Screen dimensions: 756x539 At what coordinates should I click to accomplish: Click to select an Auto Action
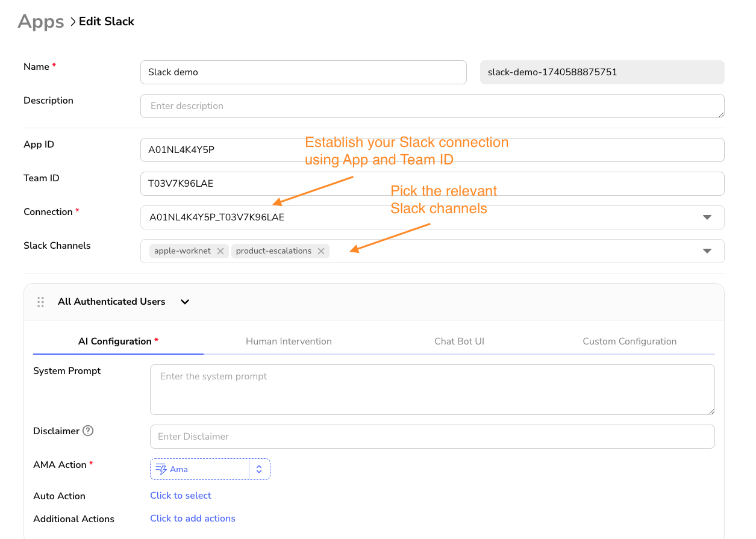coord(181,496)
